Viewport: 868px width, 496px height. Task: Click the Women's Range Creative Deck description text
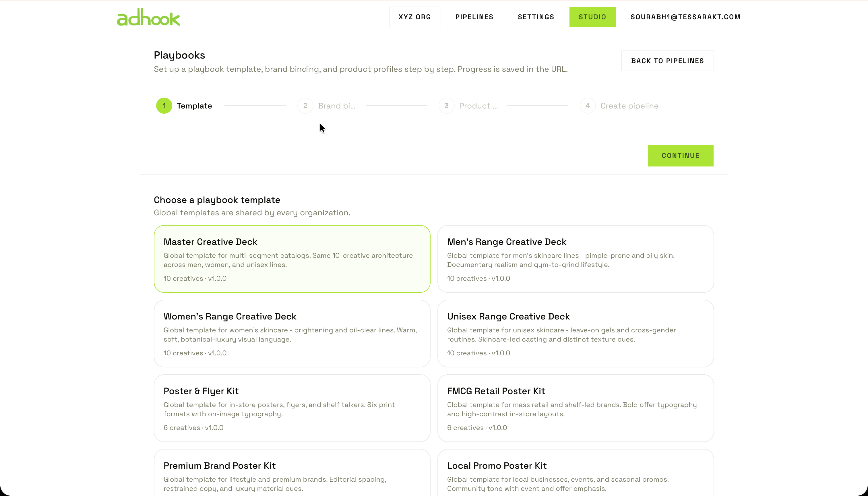(x=290, y=335)
